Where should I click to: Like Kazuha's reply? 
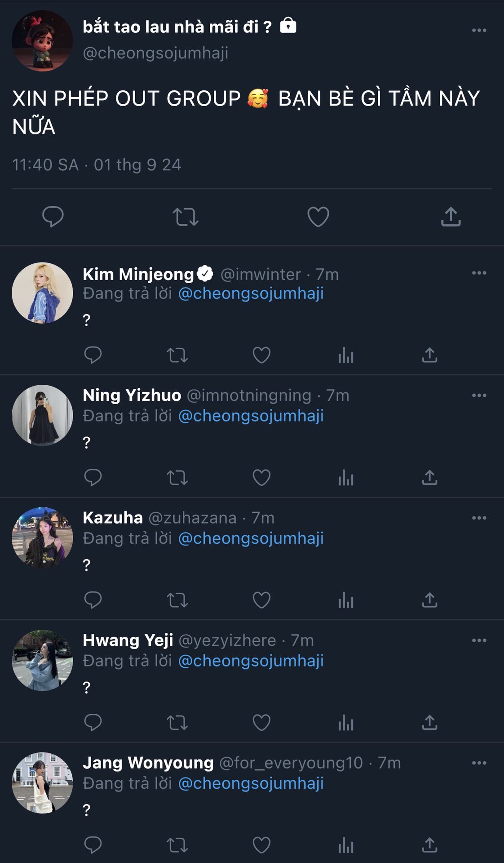coord(261,600)
